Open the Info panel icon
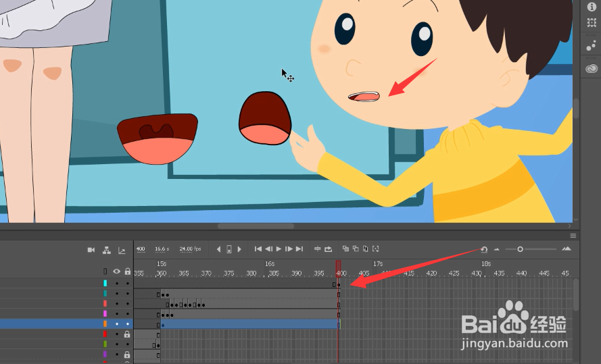 click(592, 7)
